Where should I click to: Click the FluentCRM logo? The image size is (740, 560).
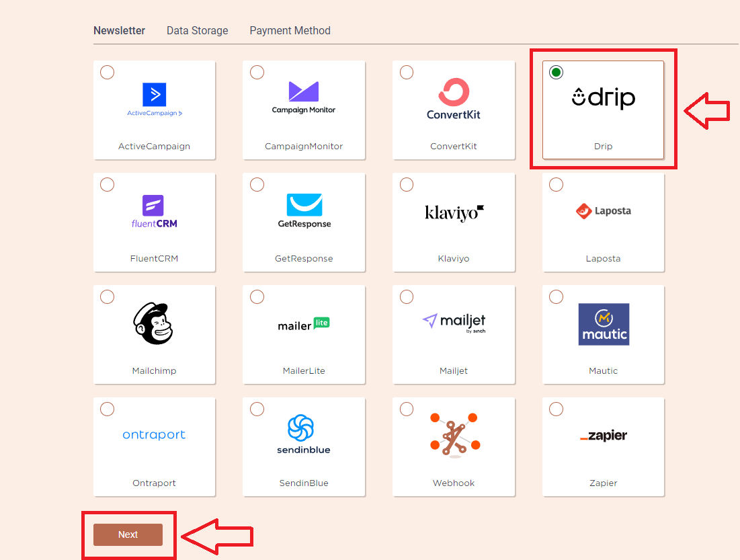[x=155, y=212]
